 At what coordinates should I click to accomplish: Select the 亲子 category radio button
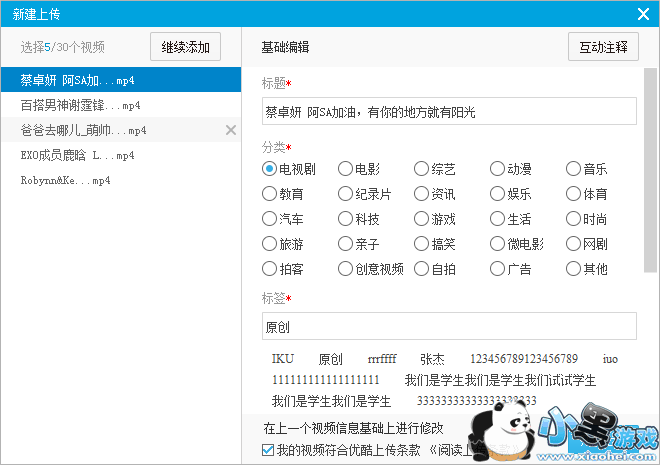(x=345, y=244)
